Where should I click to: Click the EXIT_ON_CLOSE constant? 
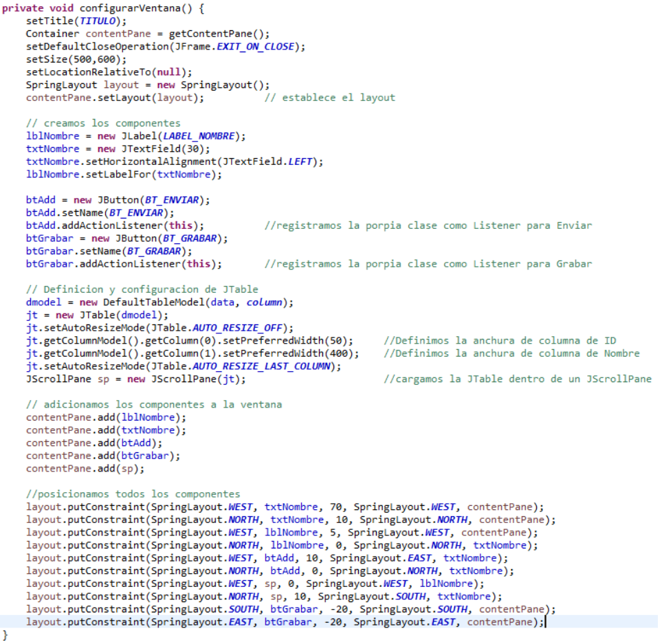[256, 47]
